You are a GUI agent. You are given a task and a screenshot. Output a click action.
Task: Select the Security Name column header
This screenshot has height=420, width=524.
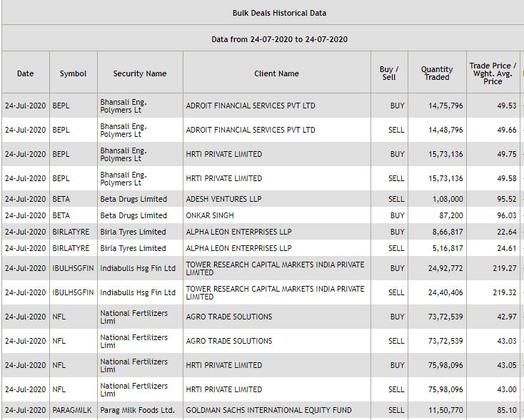point(140,73)
